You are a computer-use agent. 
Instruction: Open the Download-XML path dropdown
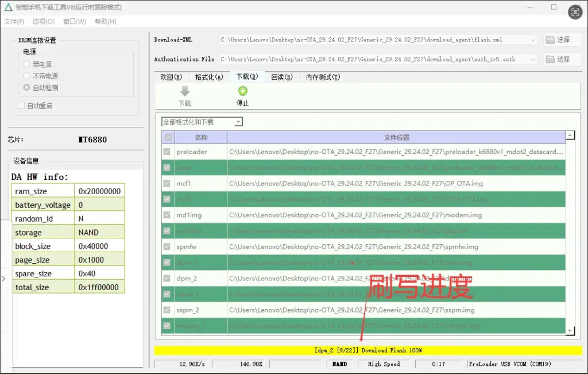point(533,40)
